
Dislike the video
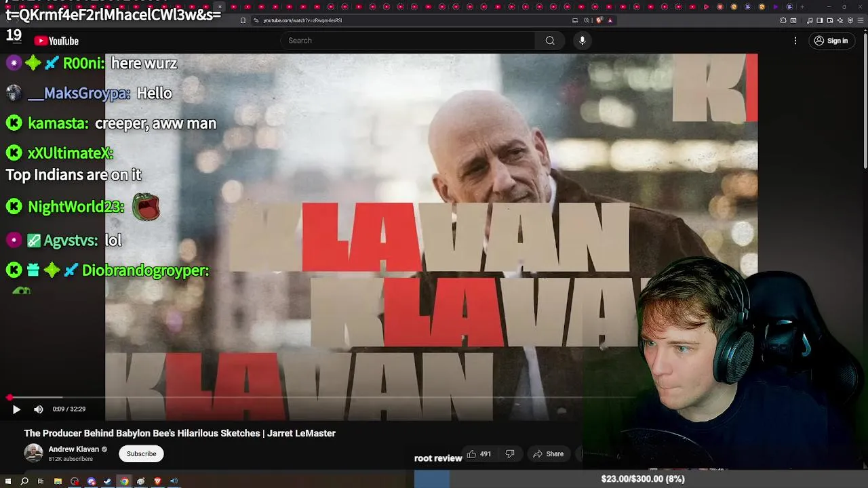click(x=510, y=453)
